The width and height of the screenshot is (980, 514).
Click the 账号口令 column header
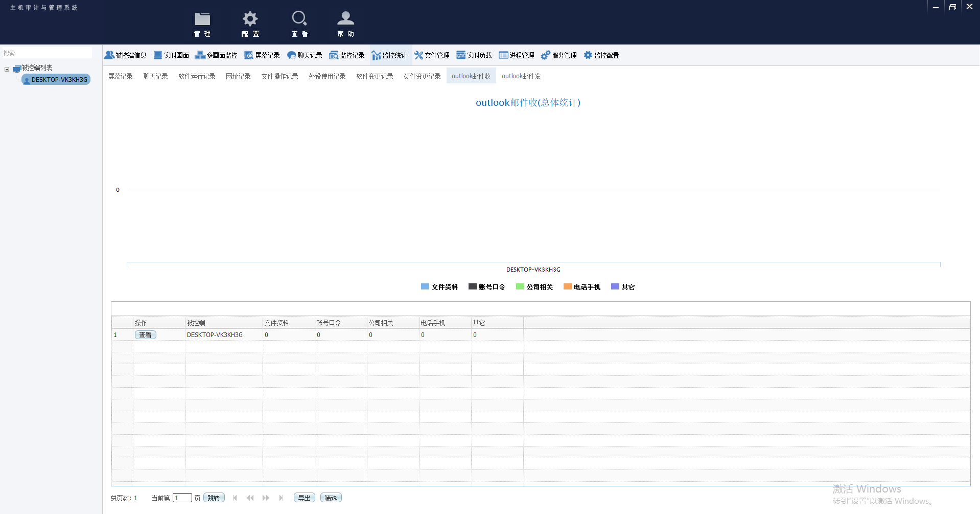coord(341,323)
